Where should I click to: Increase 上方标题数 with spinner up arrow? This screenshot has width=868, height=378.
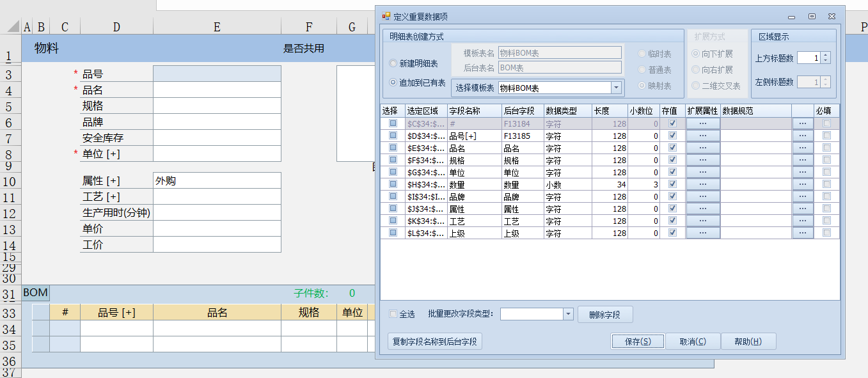[x=825, y=55]
